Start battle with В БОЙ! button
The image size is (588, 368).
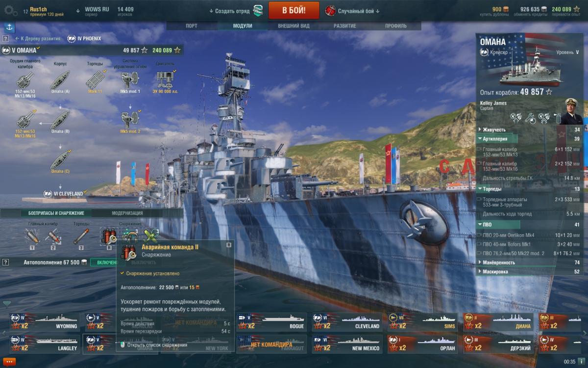point(294,10)
